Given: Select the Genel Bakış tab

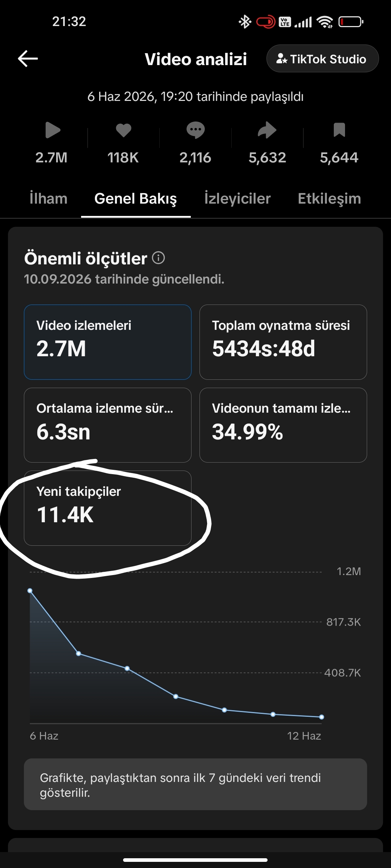Looking at the screenshot, I should (136, 199).
